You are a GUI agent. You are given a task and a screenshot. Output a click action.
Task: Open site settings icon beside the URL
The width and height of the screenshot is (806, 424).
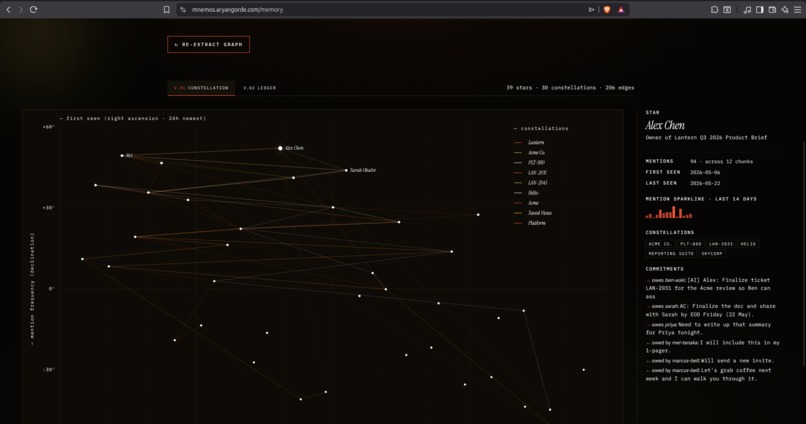coord(183,9)
